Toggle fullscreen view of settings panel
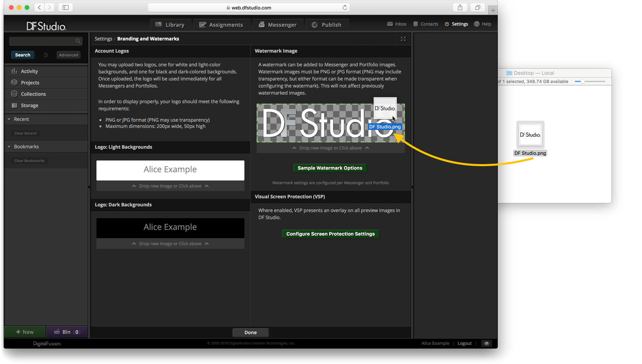This screenshot has width=642, height=364. (403, 39)
